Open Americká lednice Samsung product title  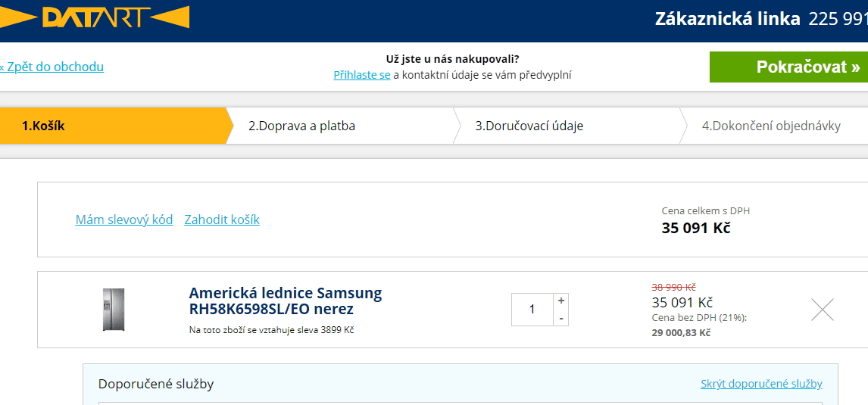(x=286, y=301)
